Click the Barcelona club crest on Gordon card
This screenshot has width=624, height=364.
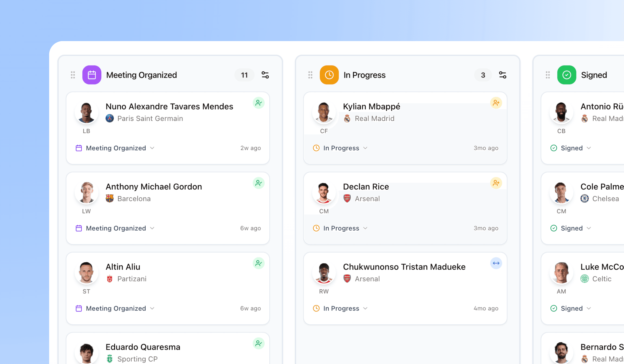coord(110,198)
